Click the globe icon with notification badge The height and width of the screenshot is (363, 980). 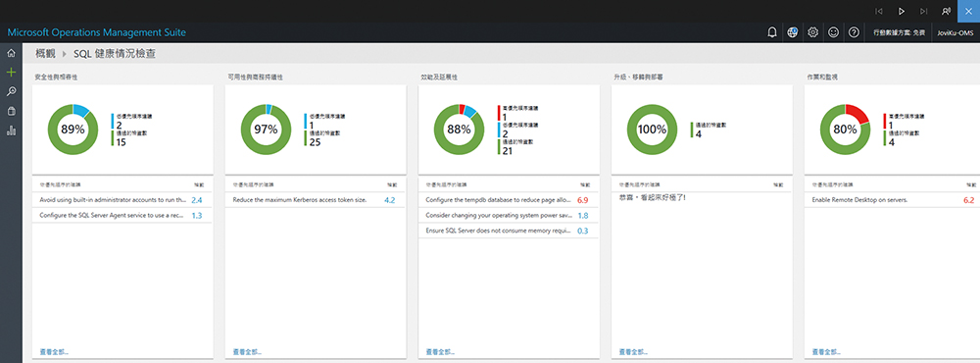[x=793, y=32]
